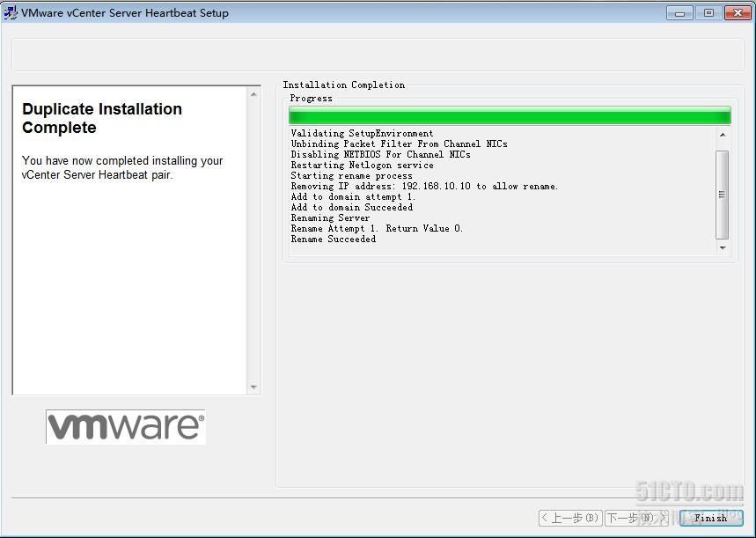This screenshot has height=538, width=756.
Task: Select log line 'Rename Succeeded'
Action: 334,240
